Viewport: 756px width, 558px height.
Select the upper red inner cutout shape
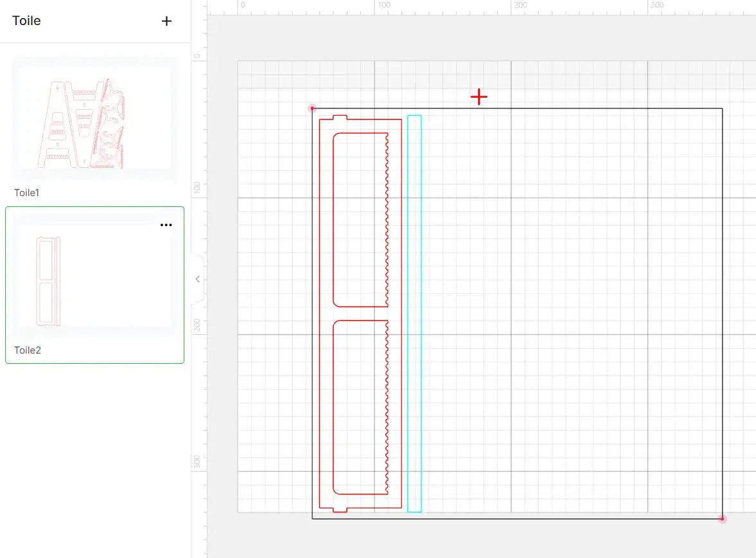(x=333, y=219)
